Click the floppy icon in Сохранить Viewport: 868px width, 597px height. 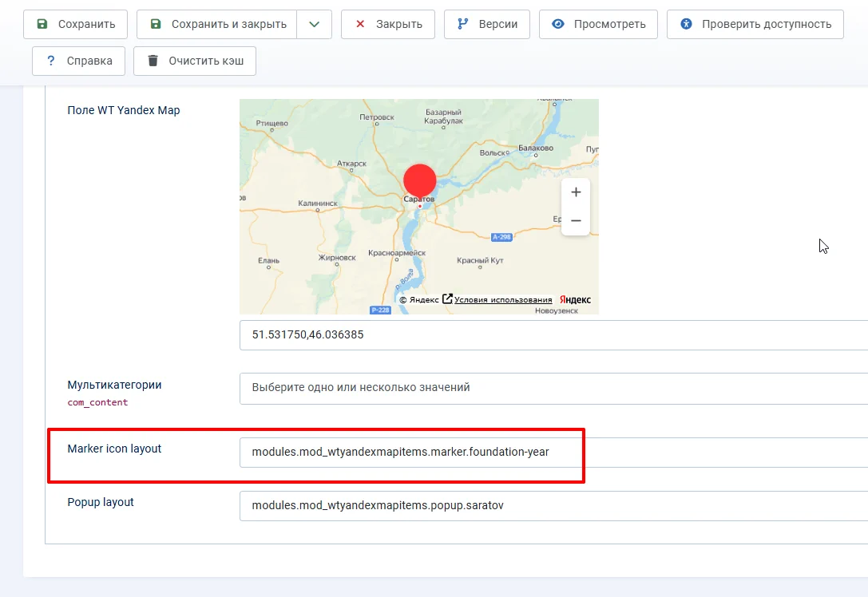click(x=42, y=24)
